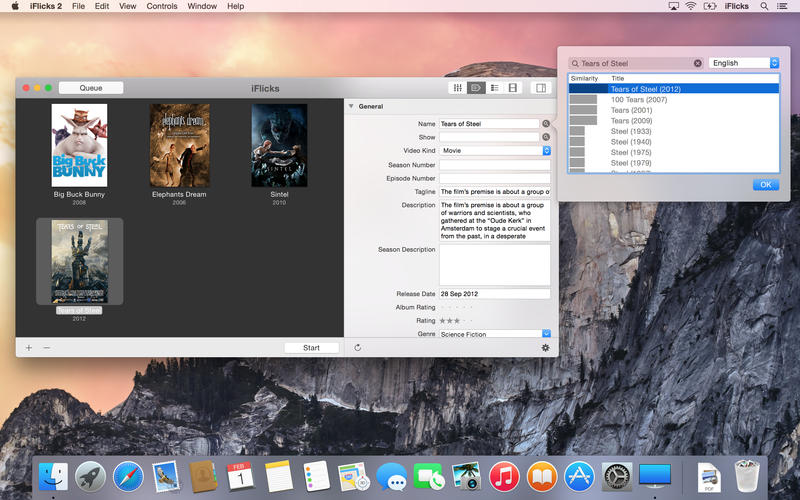The height and width of the screenshot is (500, 800).
Task: Select the metadata tag view icon
Action: (x=476, y=88)
